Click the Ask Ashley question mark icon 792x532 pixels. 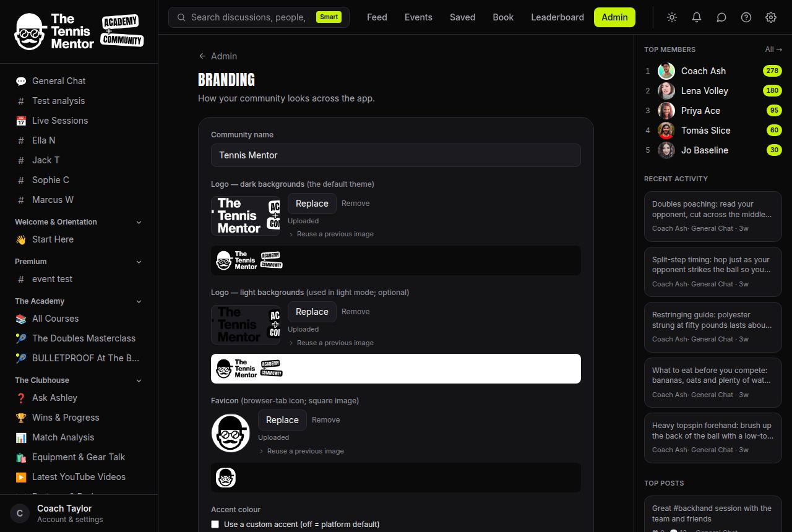[x=21, y=398]
